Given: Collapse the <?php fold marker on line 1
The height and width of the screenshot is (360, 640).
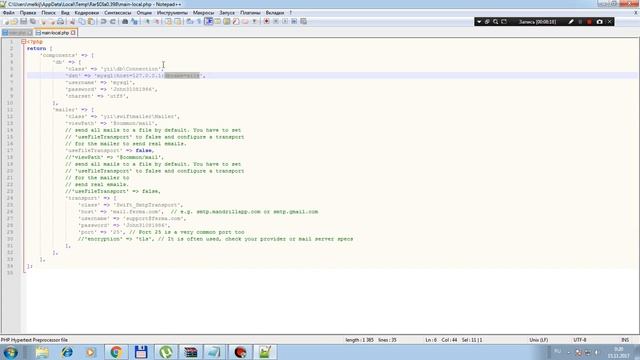Looking at the screenshot, I should coord(24,42).
